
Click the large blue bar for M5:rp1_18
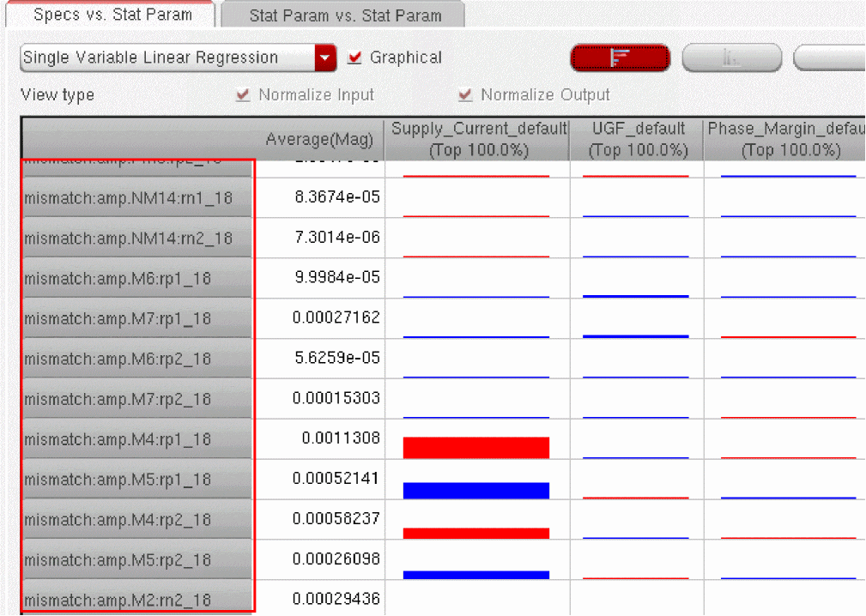(475, 490)
